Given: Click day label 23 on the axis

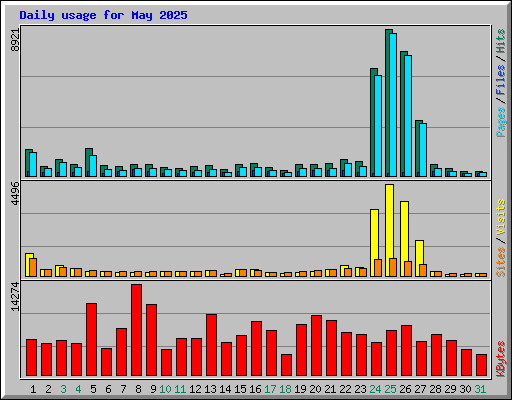Looking at the screenshot, I should point(360,389).
